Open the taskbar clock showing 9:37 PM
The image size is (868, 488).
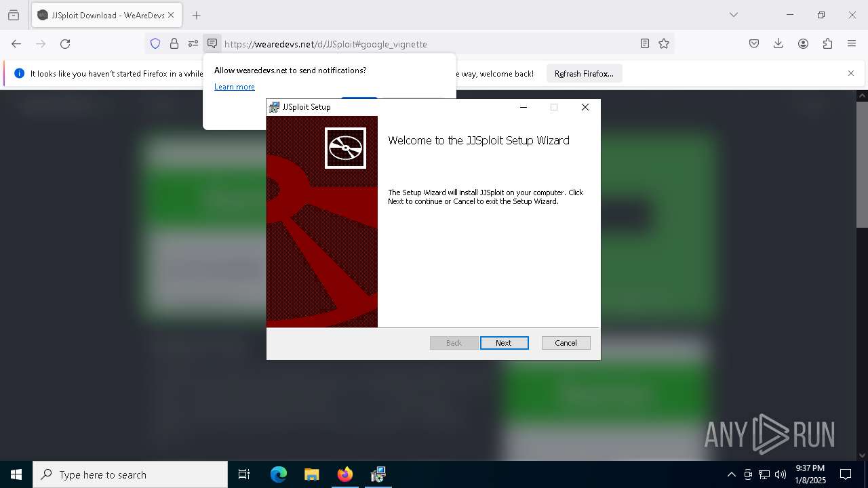pyautogui.click(x=810, y=474)
